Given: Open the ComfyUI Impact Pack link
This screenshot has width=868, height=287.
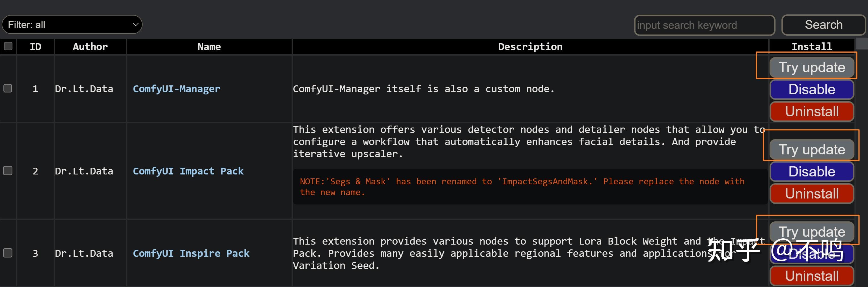Looking at the screenshot, I should pyautogui.click(x=188, y=171).
